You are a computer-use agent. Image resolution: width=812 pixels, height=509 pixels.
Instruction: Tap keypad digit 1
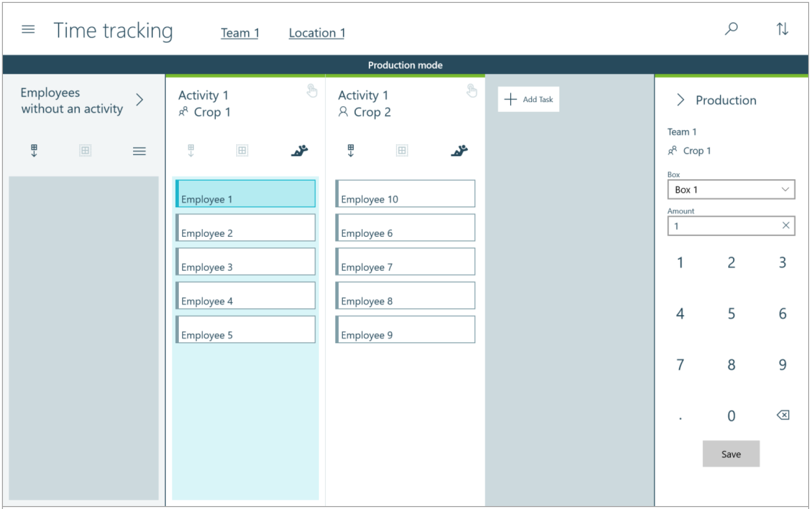click(680, 263)
